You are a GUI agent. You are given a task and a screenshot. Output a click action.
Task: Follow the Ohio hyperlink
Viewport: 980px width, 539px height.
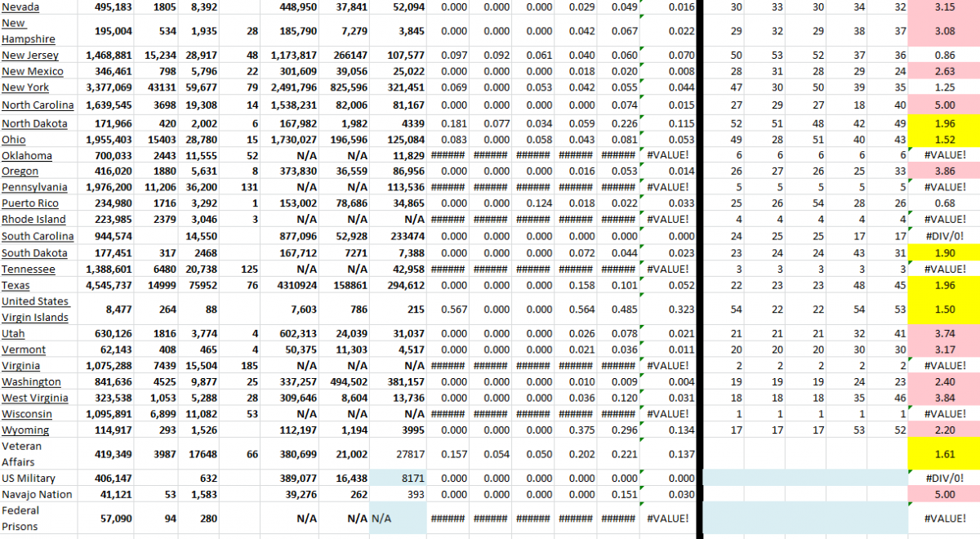pos(13,139)
